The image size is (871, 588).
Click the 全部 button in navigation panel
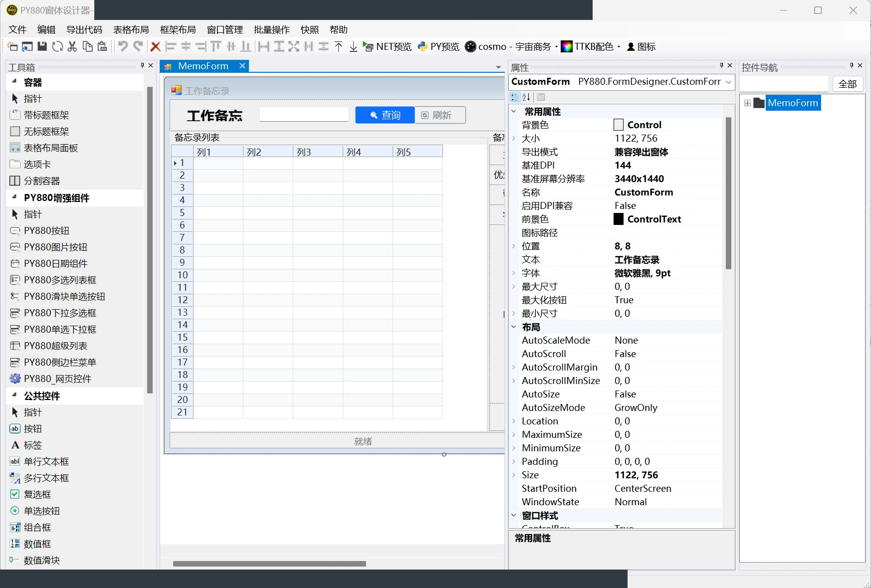click(x=848, y=84)
